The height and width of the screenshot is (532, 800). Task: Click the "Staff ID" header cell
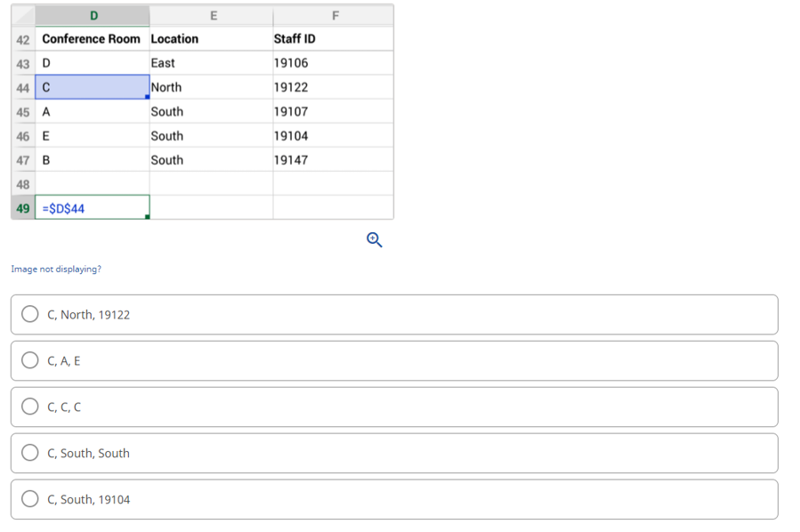pos(335,38)
